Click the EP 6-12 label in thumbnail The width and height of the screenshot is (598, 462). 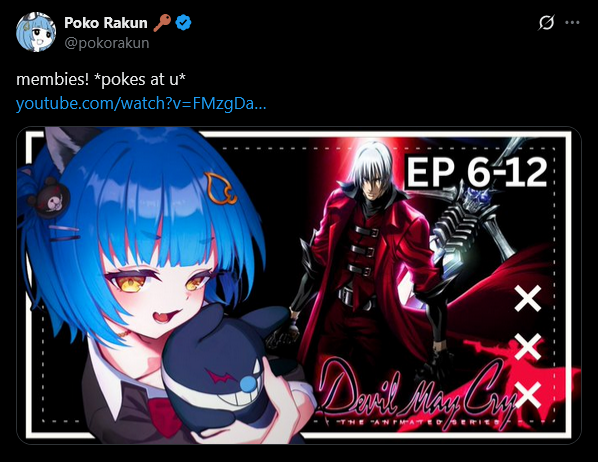(x=477, y=172)
